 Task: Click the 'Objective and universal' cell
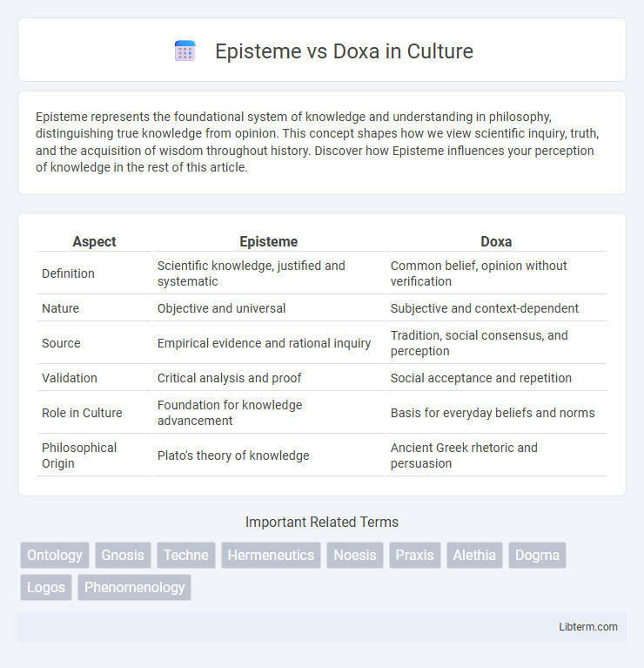tap(269, 308)
